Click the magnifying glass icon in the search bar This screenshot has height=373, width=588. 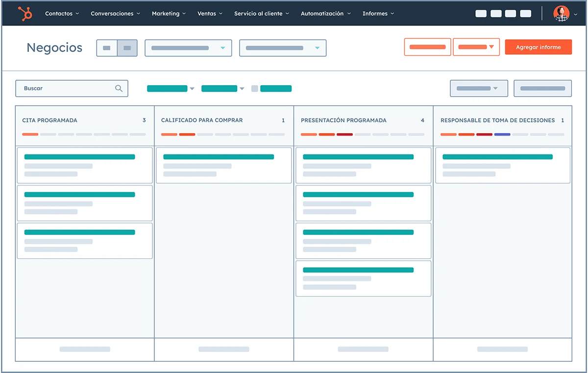click(x=119, y=88)
